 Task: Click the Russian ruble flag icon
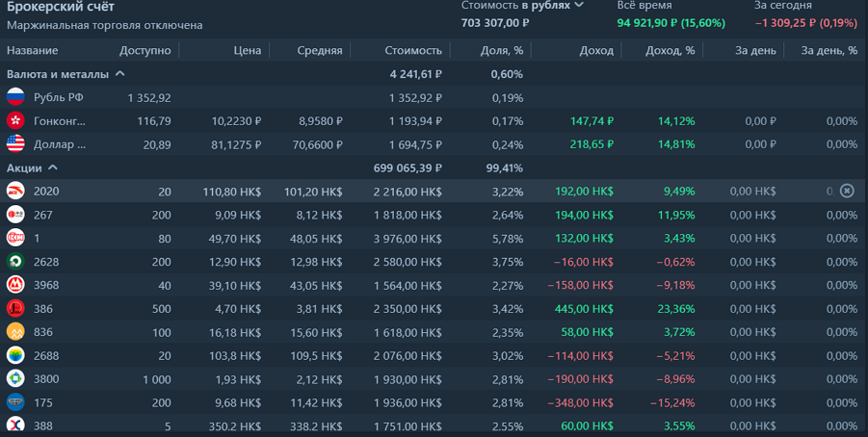pos(15,97)
